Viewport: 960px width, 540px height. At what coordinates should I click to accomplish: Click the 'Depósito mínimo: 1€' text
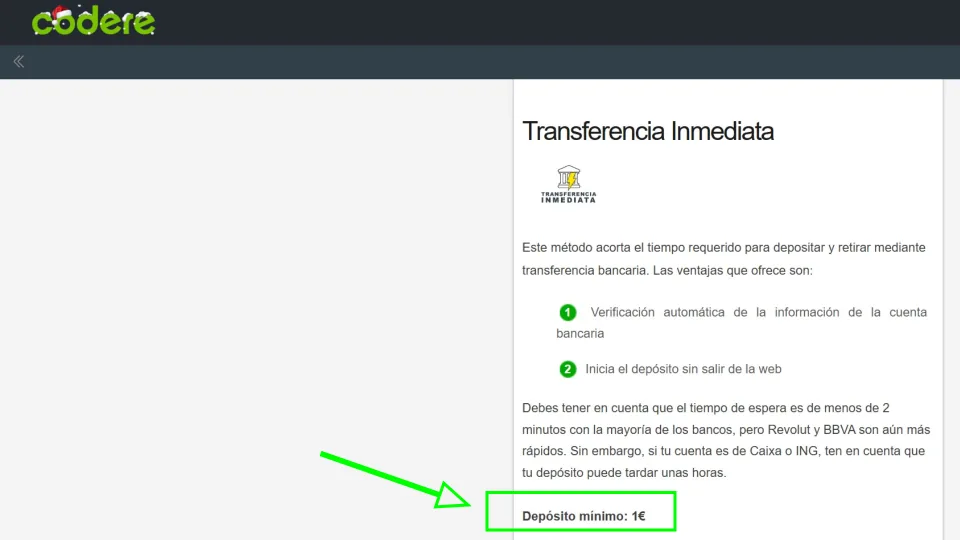583,517
